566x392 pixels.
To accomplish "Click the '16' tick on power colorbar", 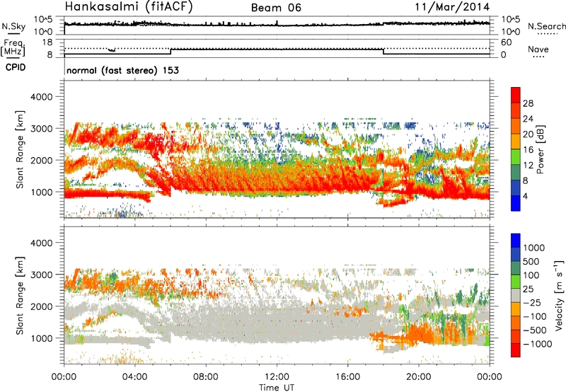I will coord(528,150).
